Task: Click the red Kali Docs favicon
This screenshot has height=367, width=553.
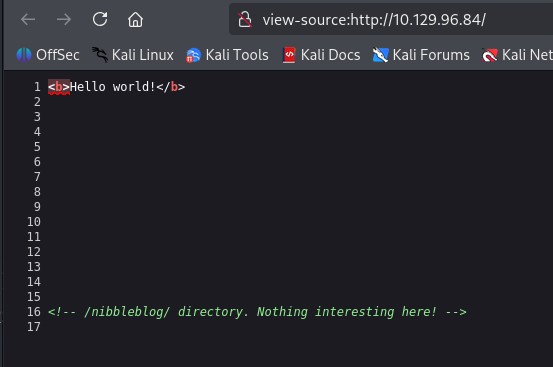Action: pyautogui.click(x=289, y=55)
